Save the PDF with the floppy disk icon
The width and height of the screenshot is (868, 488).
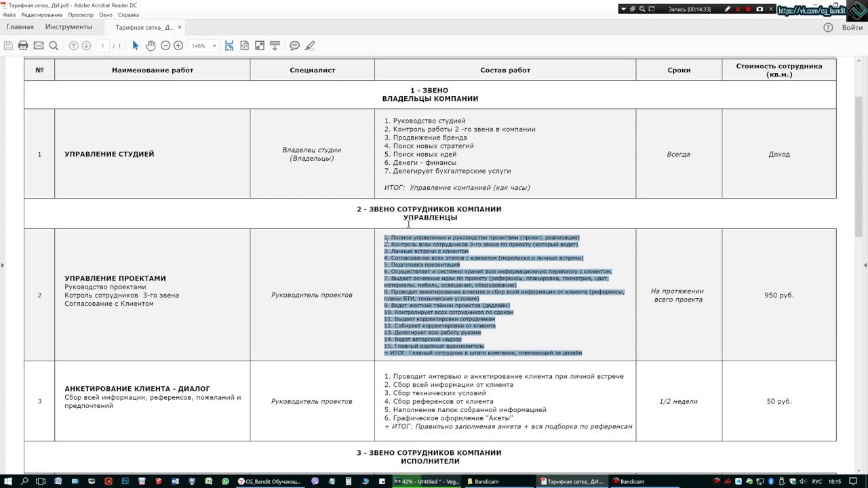[x=8, y=45]
